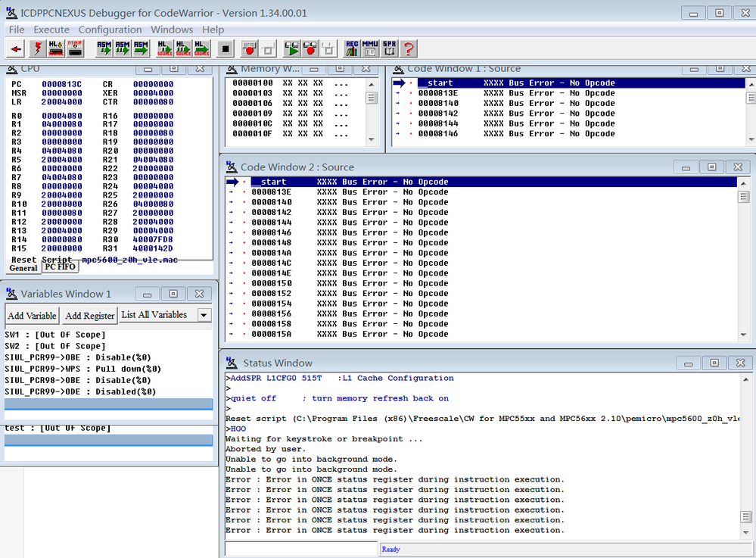Open the Configuration menu

pos(110,30)
